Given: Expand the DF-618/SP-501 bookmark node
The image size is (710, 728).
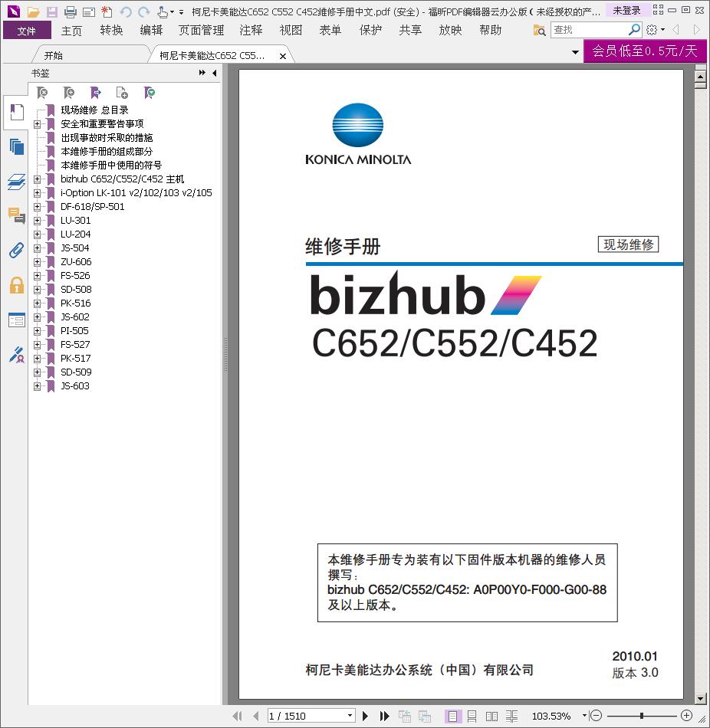Looking at the screenshot, I should click(37, 207).
